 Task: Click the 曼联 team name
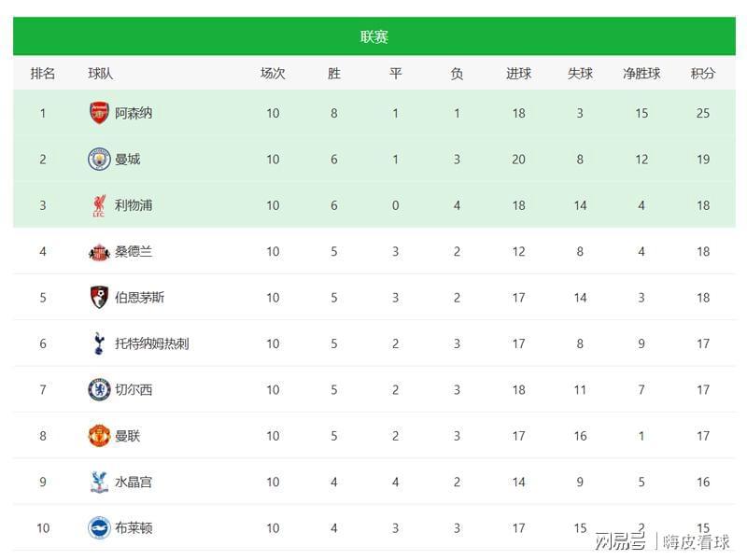(127, 436)
